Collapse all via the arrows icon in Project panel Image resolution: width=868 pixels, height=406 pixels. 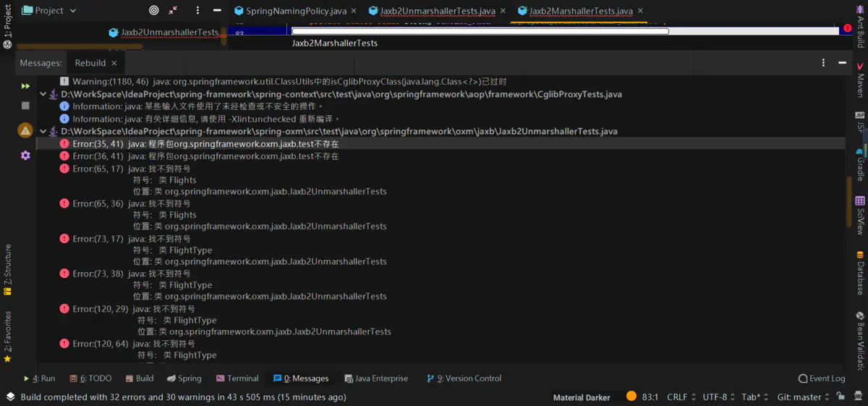coord(174,11)
